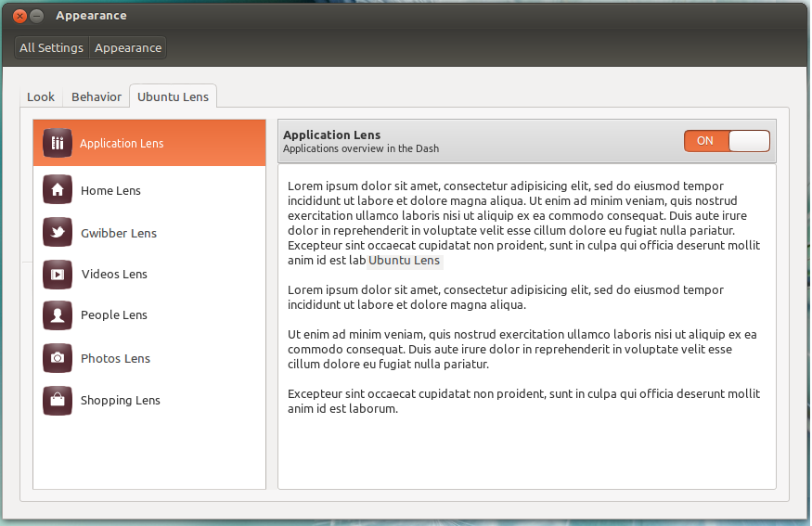Image resolution: width=812 pixels, height=526 pixels.
Task: Click the People Lens person icon
Action: pyautogui.click(x=58, y=315)
